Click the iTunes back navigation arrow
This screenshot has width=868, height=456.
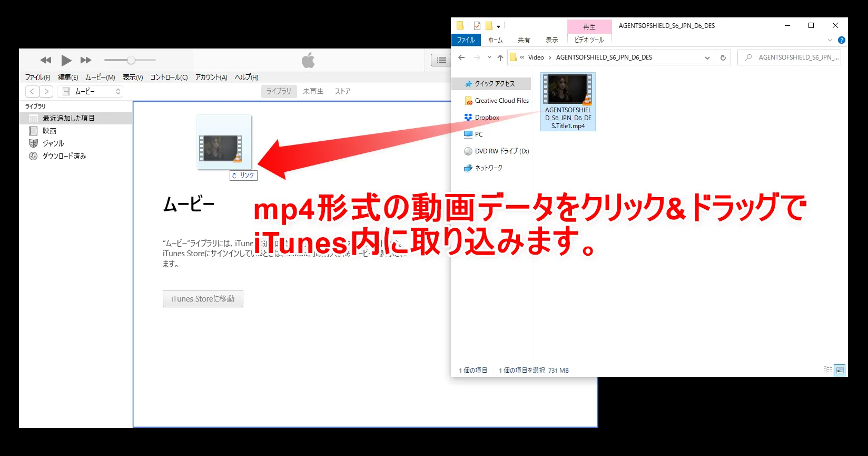(32, 92)
